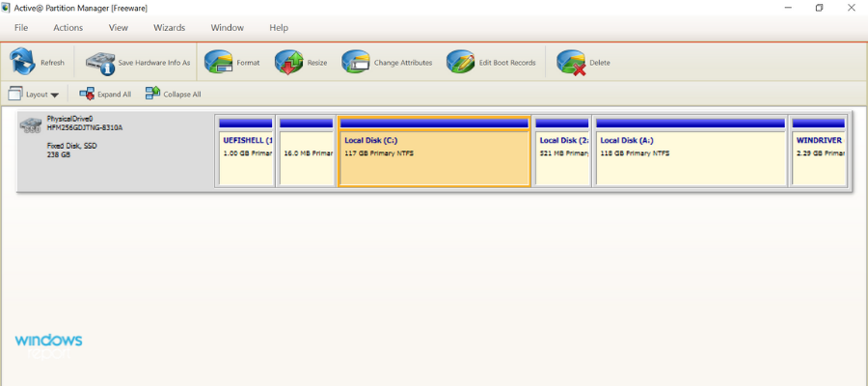Click the Expand All label
The width and height of the screenshot is (868, 386).
[115, 95]
